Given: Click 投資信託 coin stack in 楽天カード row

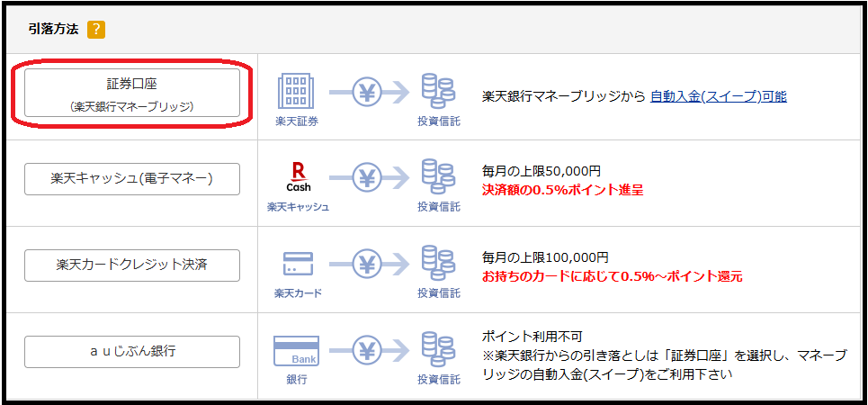Looking at the screenshot, I should click(438, 264).
